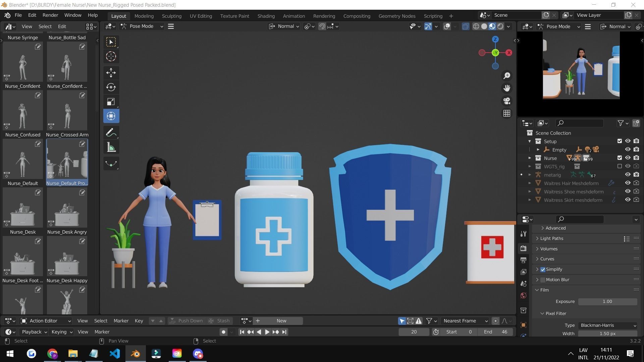644x362 pixels.
Task: Open Blackman-Harris filter type dropdown
Action: 608,325
